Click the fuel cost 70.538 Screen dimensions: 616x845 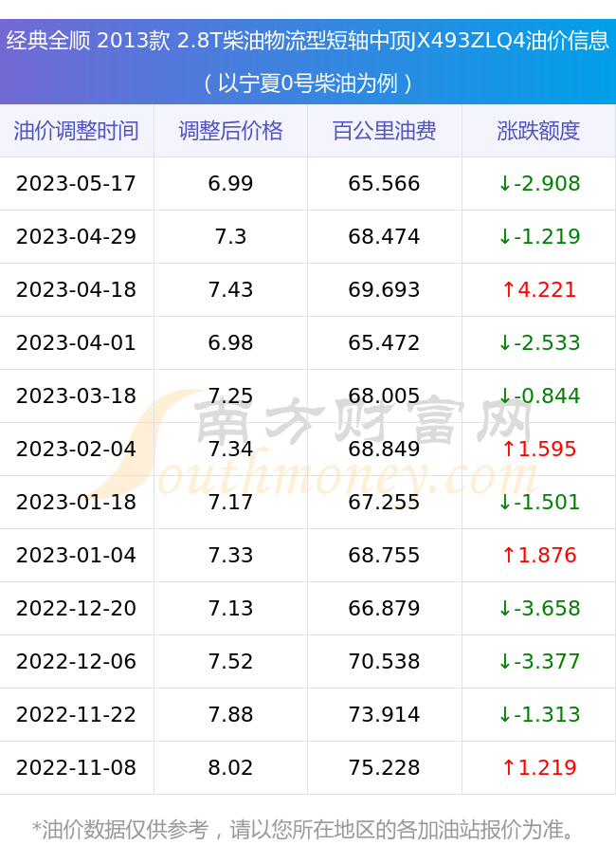384,661
